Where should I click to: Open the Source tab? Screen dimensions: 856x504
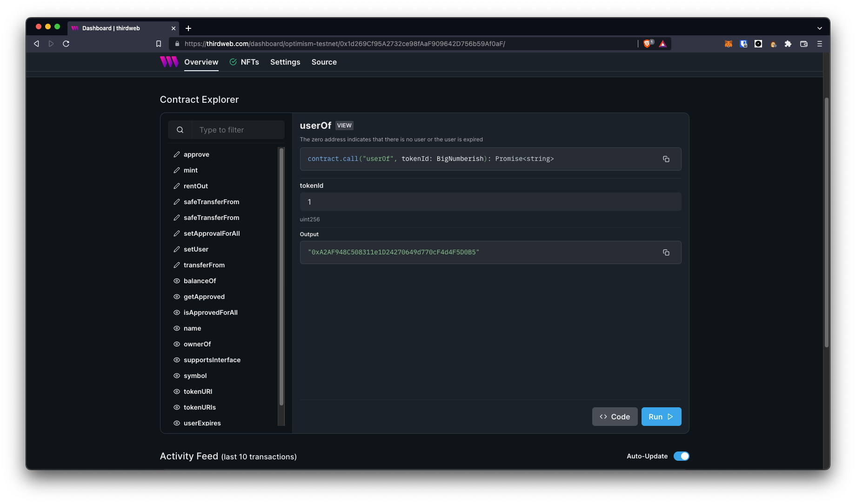(324, 62)
